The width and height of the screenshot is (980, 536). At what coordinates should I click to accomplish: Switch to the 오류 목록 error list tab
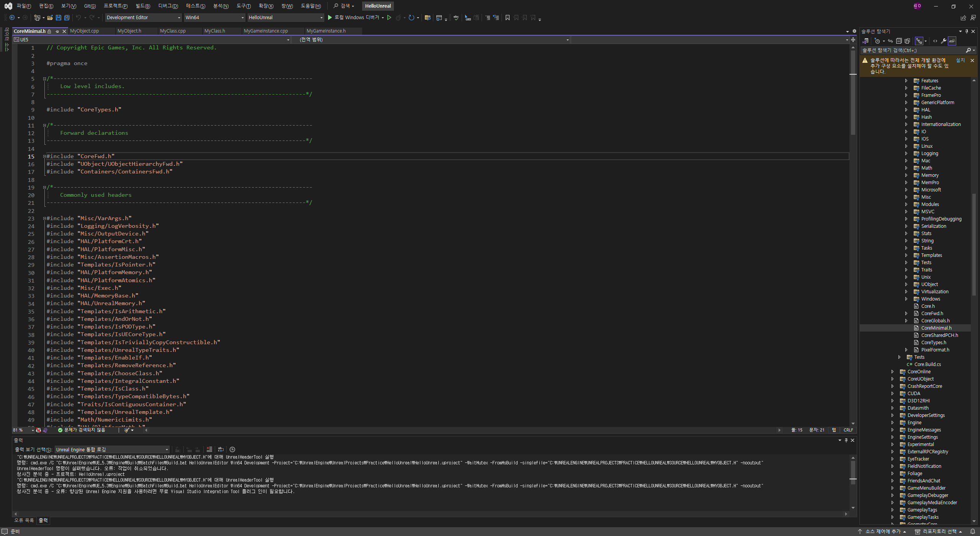click(x=24, y=520)
